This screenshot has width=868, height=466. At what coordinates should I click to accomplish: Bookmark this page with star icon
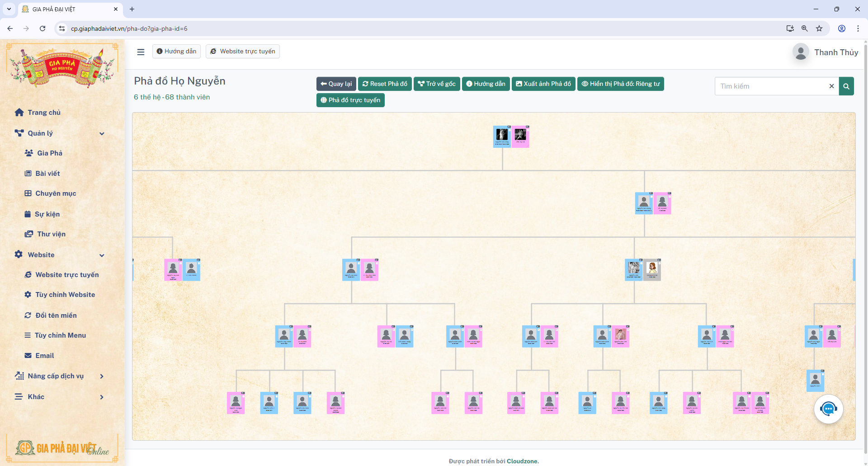tap(819, 28)
